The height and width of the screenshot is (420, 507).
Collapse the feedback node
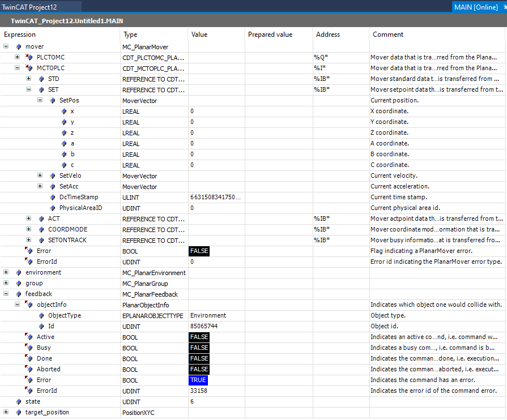click(6, 293)
